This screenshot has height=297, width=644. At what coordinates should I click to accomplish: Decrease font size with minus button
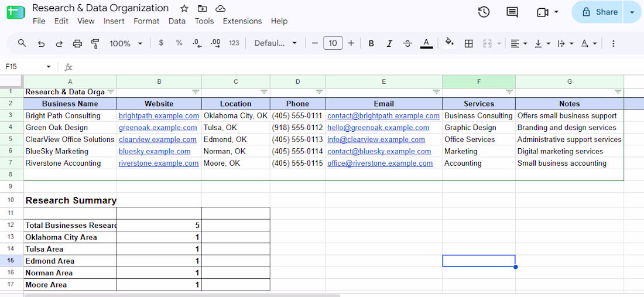point(315,43)
